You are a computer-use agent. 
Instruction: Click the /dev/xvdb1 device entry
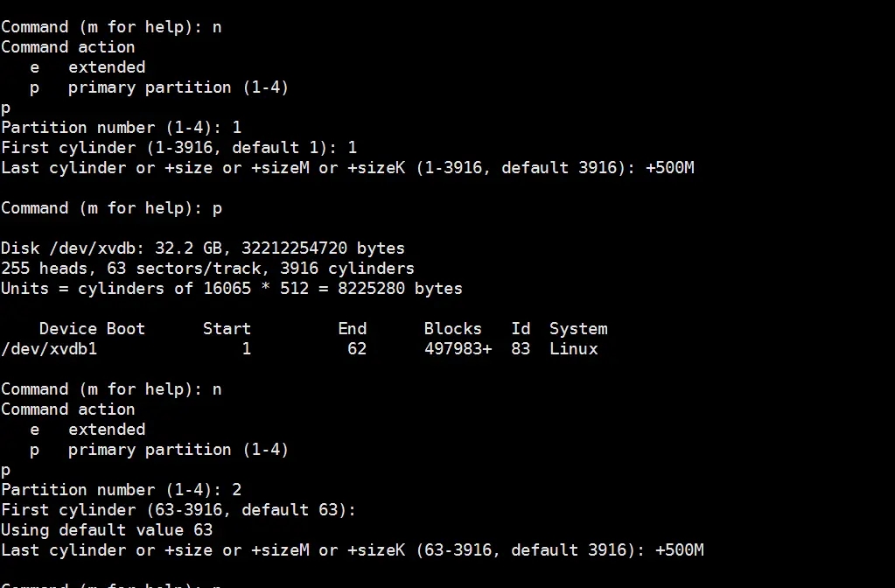[x=49, y=349]
